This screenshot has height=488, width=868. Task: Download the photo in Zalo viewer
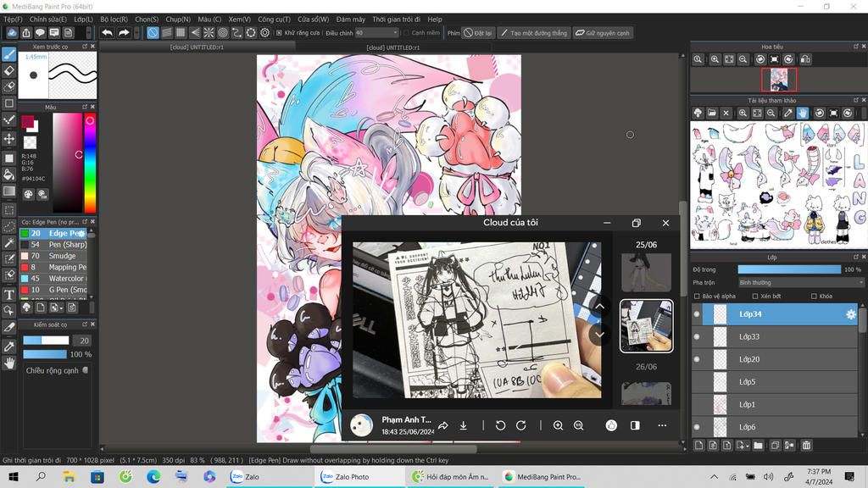[464, 425]
